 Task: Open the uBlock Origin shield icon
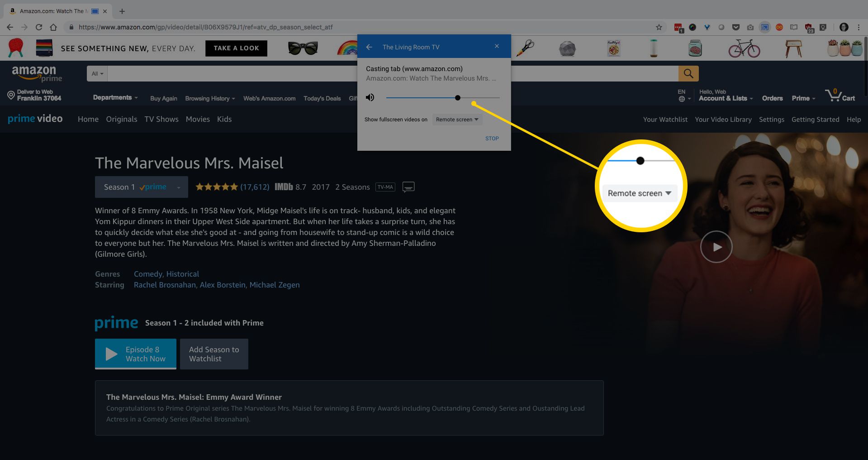coord(809,28)
